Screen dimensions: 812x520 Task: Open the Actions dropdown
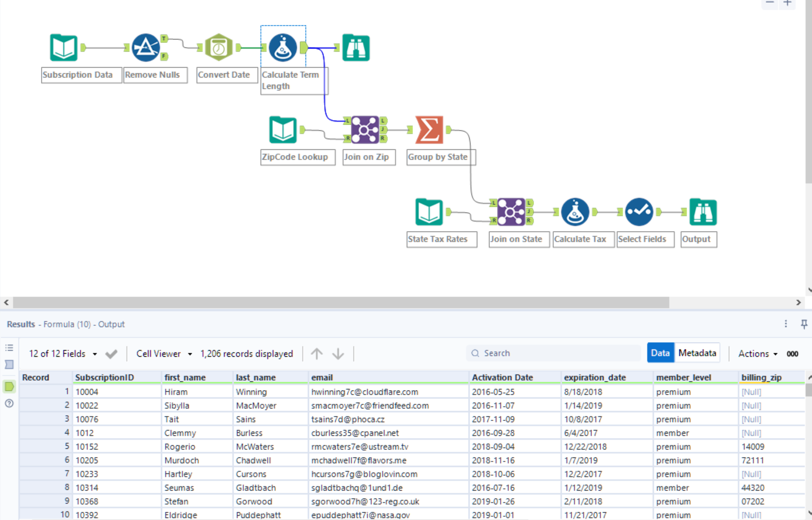[x=758, y=354]
